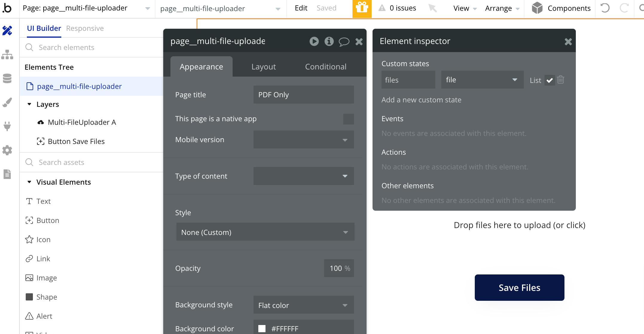644x334 pixels.
Task: Click the search assets magnifier icon
Action: 29,162
